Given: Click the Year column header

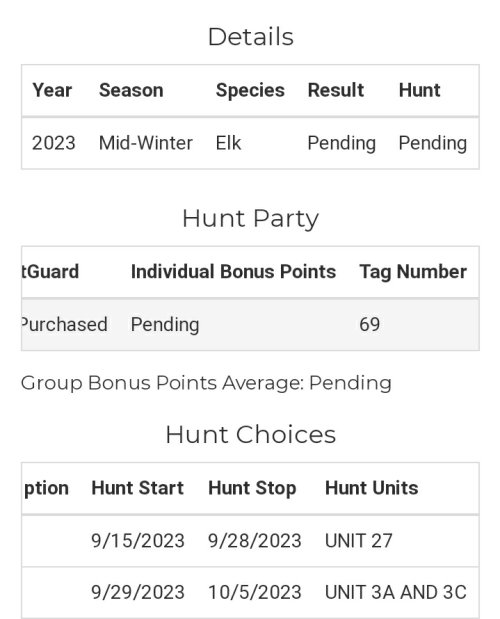Looking at the screenshot, I should [52, 90].
